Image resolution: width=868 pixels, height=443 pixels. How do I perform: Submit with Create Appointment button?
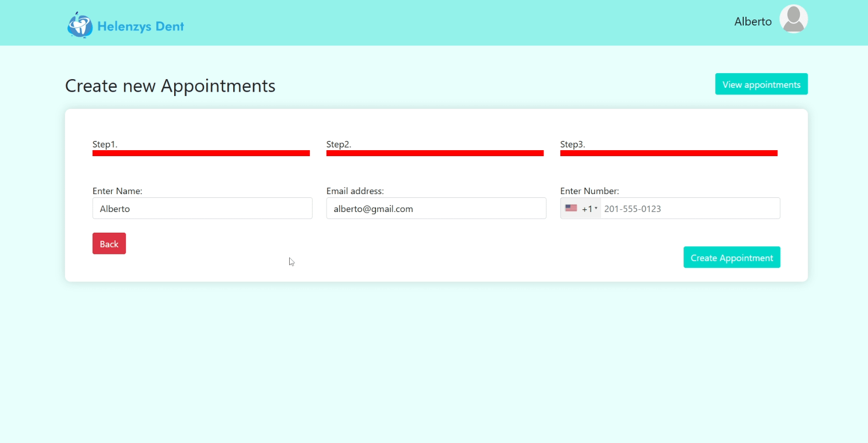731,258
